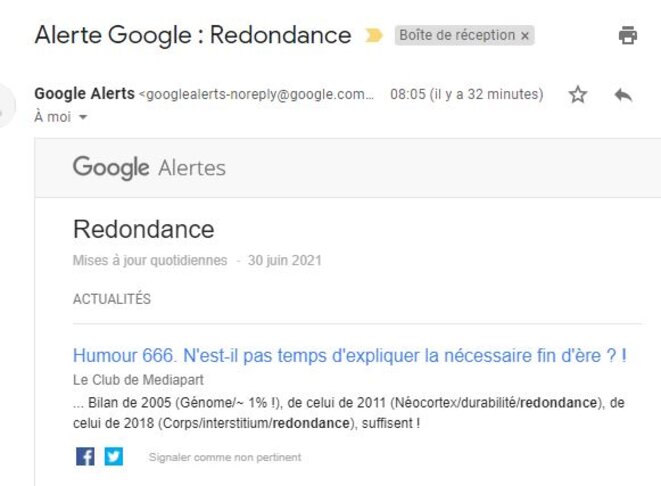Click the sender avatar beside Google Alerts
Viewport: 661px width, 486px height.
click(x=6, y=105)
